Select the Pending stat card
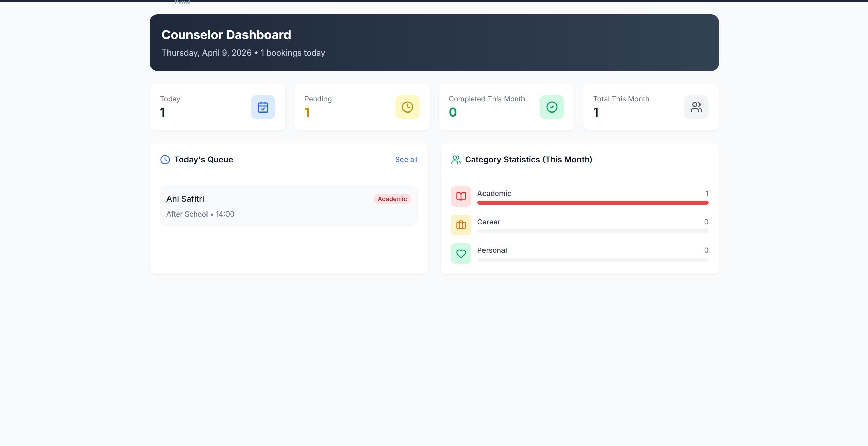Screen dimensions: 868x446 click(361, 107)
